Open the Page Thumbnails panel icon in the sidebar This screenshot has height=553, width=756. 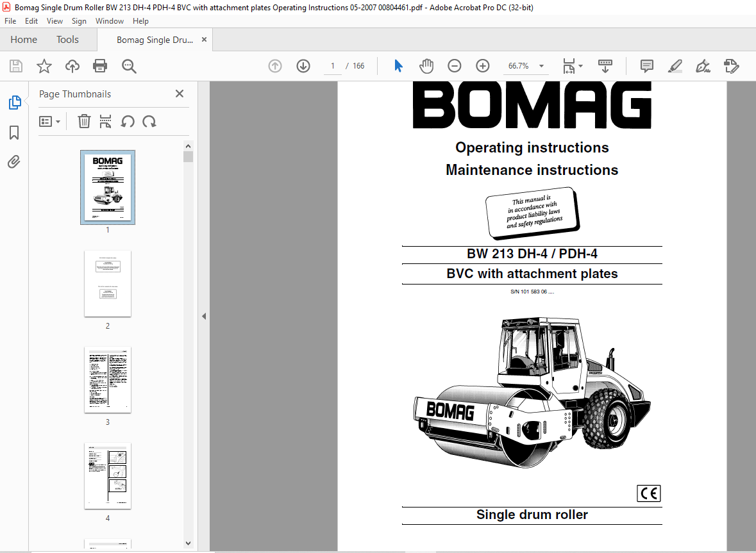[15, 102]
